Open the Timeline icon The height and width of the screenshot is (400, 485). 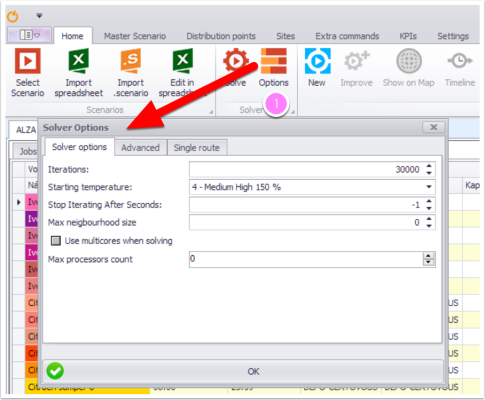(x=460, y=61)
